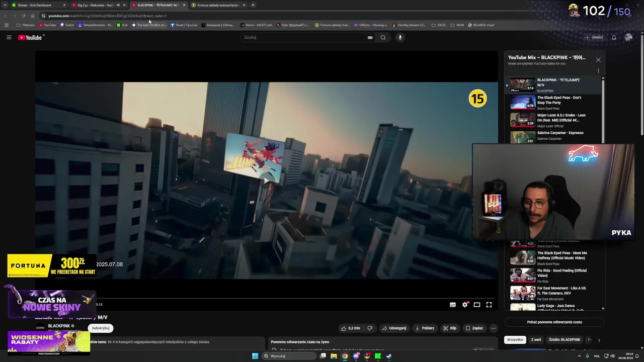Click the Szukaj search field
Image resolution: width=644 pixels, height=362 pixels.
(x=307, y=37)
